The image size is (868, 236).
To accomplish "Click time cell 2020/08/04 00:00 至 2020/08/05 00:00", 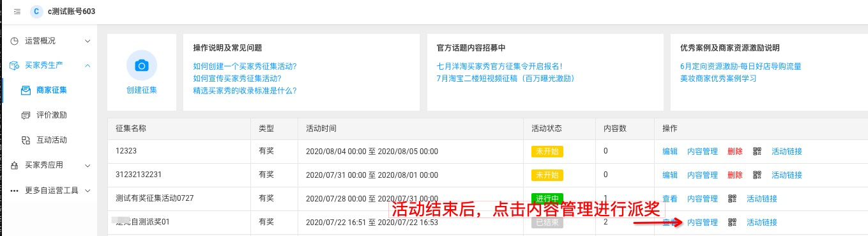I will coord(372,152).
